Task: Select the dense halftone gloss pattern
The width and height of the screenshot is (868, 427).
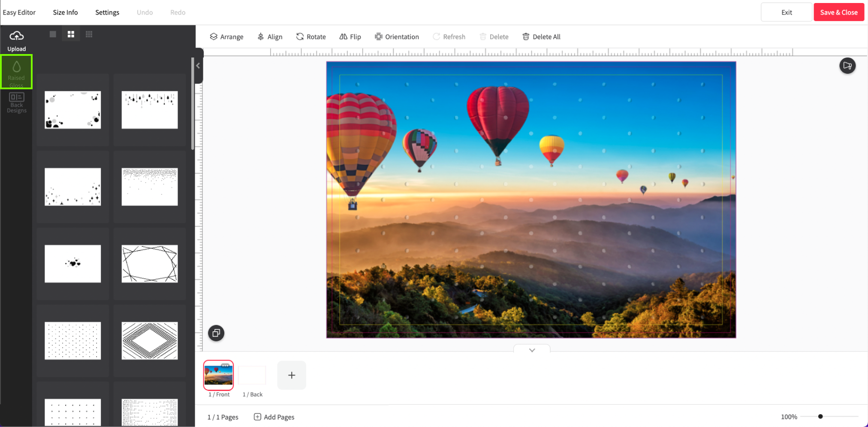Action: point(150,412)
